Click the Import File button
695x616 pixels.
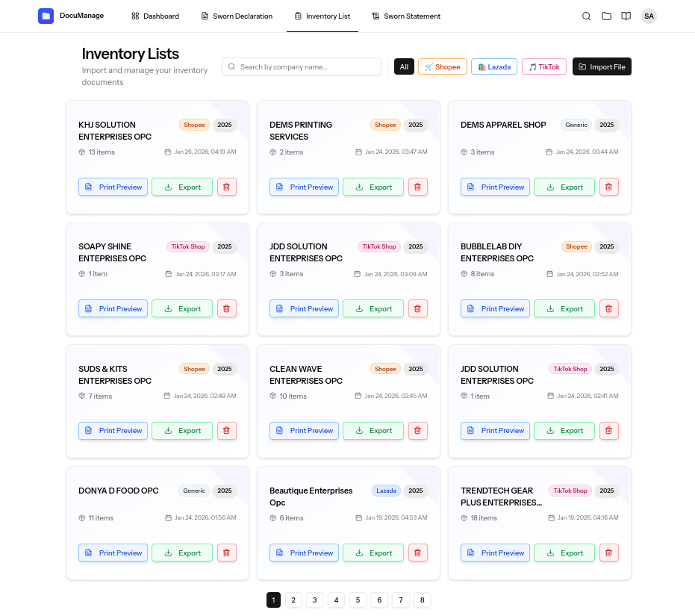602,67
